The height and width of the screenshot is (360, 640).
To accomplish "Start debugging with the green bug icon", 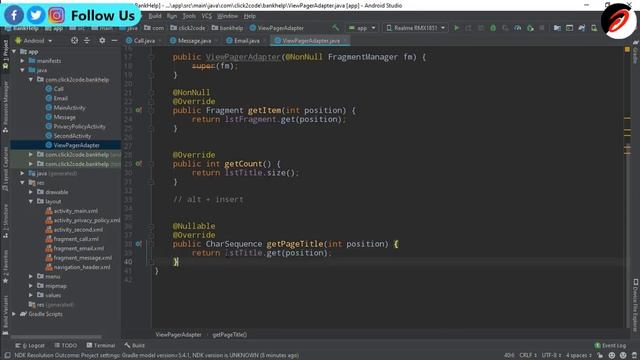I will pos(493,28).
